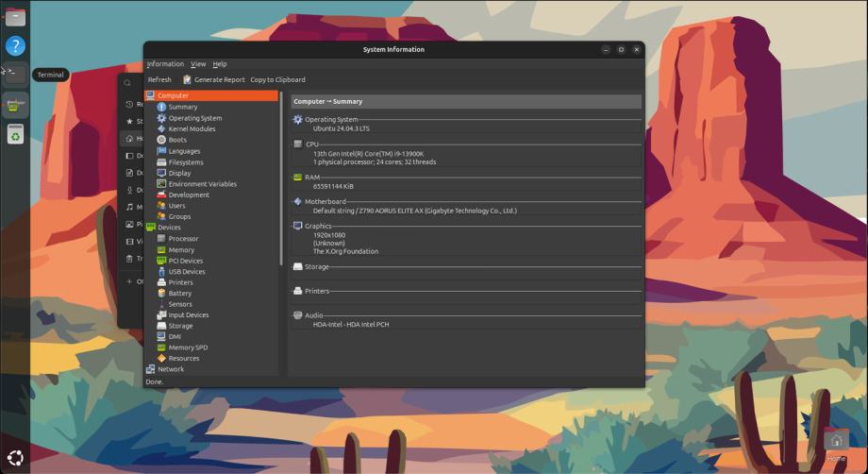This screenshot has width=868, height=474.
Task: Click the 65591144 KiB RAM value
Action: tap(333, 186)
